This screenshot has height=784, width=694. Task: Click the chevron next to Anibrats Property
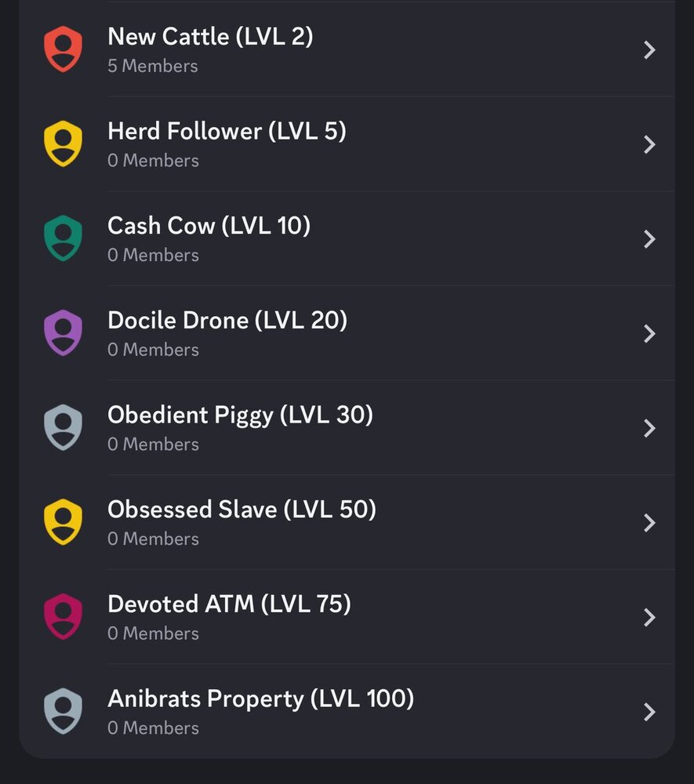click(x=649, y=712)
